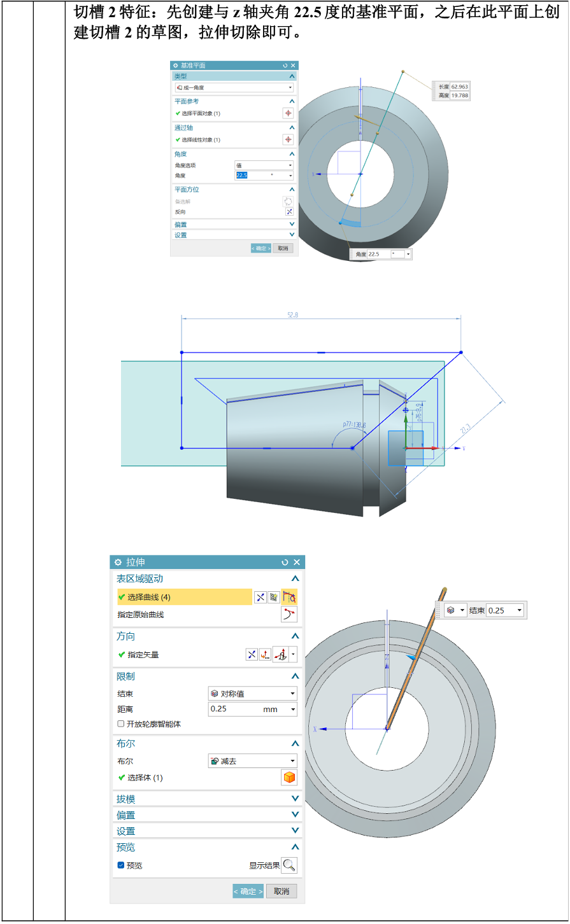Open the vector type dropdown arrow

pos(293,654)
